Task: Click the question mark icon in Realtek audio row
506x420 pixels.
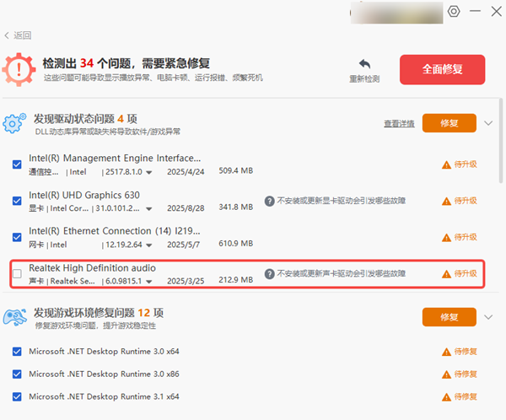Action: (x=270, y=274)
